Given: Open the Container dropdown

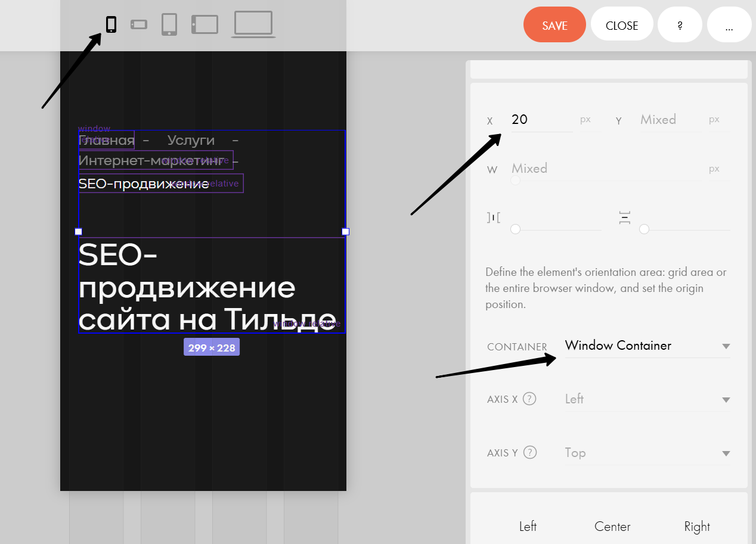Looking at the screenshot, I should point(647,346).
